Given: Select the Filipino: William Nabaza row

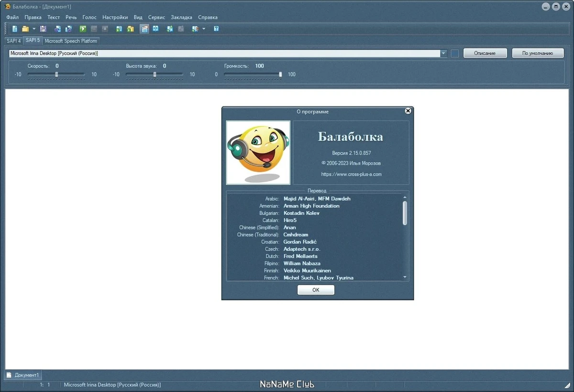Looking at the screenshot, I should point(314,263).
